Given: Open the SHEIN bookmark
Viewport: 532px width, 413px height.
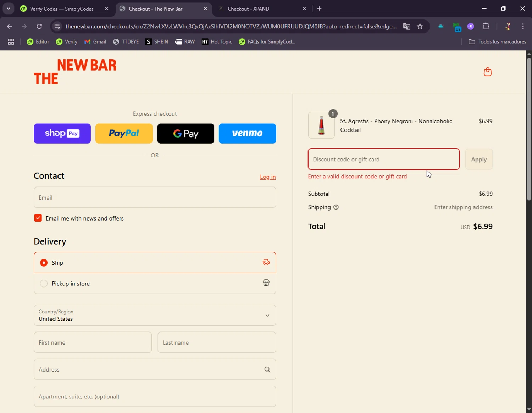Looking at the screenshot, I should point(157,41).
